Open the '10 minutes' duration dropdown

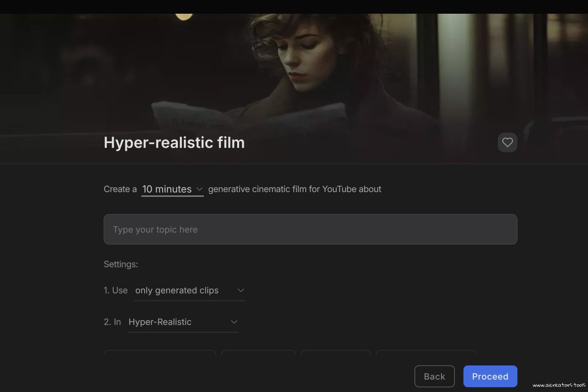point(167,189)
